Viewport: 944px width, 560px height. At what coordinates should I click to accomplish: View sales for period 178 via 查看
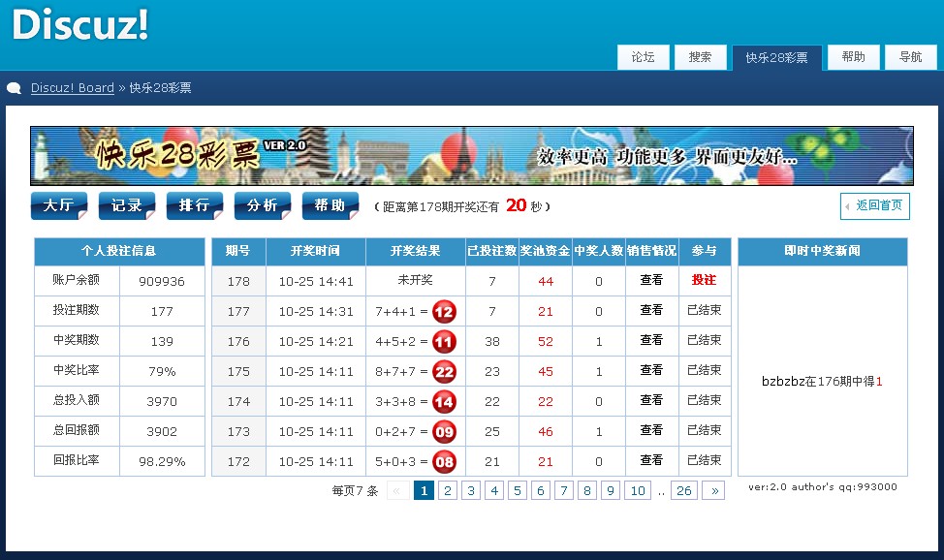[651, 280]
